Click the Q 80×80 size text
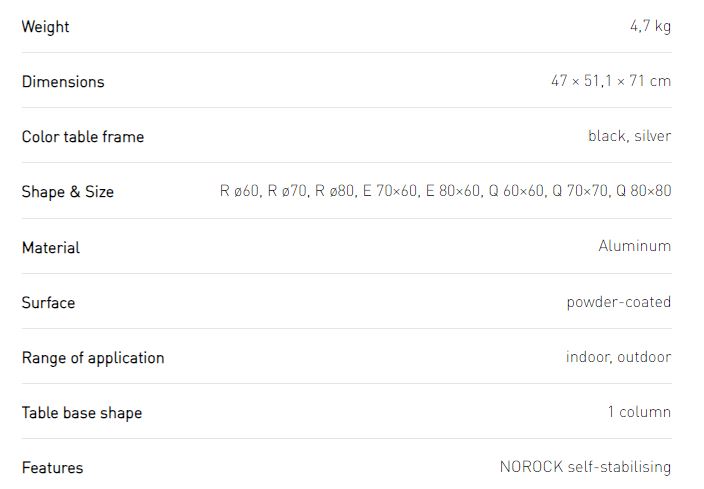 tap(644, 191)
